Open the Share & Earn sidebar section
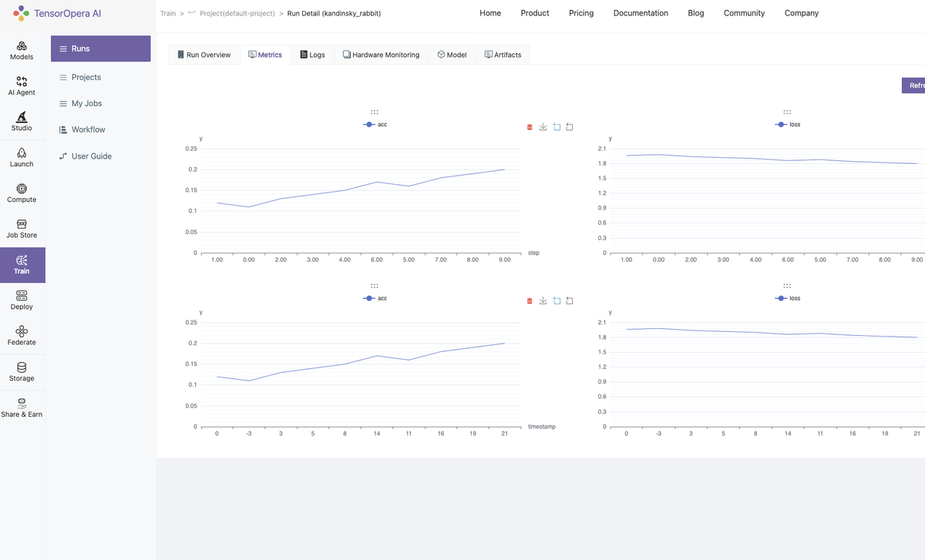 tap(22, 407)
